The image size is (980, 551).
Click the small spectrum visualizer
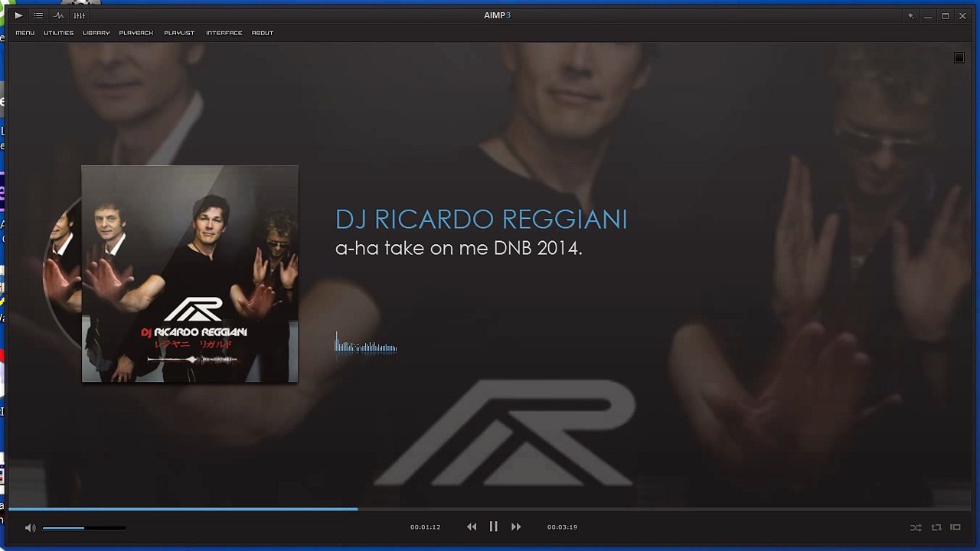tap(365, 343)
